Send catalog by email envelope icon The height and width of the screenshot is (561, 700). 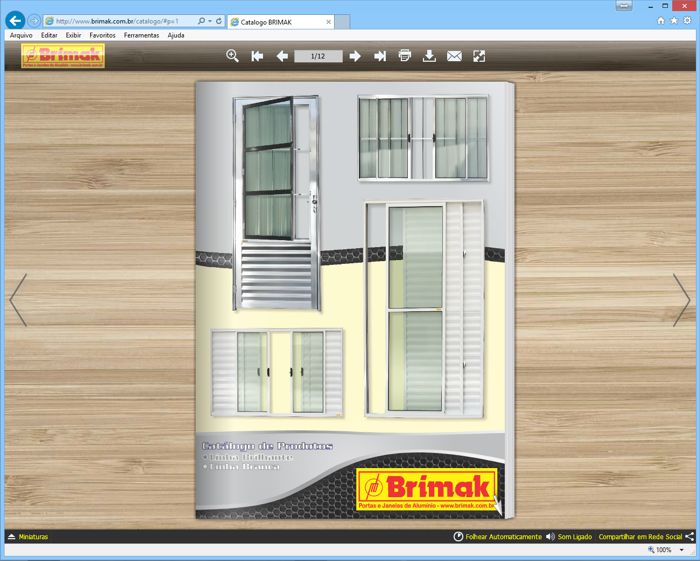[454, 56]
